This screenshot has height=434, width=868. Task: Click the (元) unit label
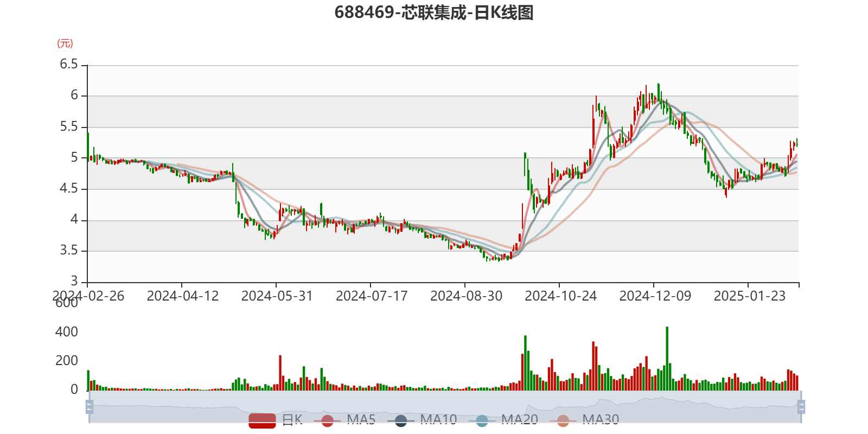65,43
